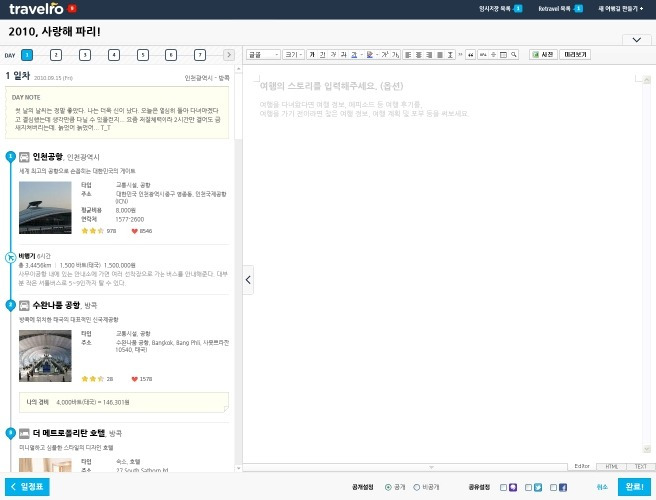The image size is (656, 500).
Task: Click the red badge beside travelro logo
Action: point(72,8)
